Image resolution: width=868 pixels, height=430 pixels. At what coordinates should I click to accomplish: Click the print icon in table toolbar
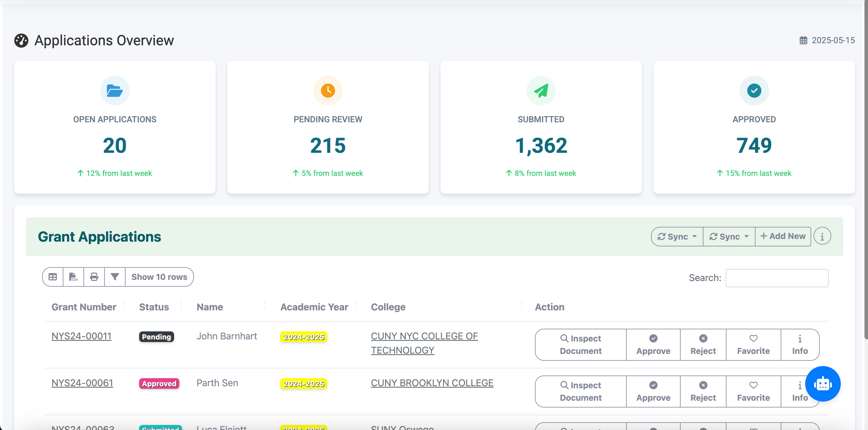(94, 277)
